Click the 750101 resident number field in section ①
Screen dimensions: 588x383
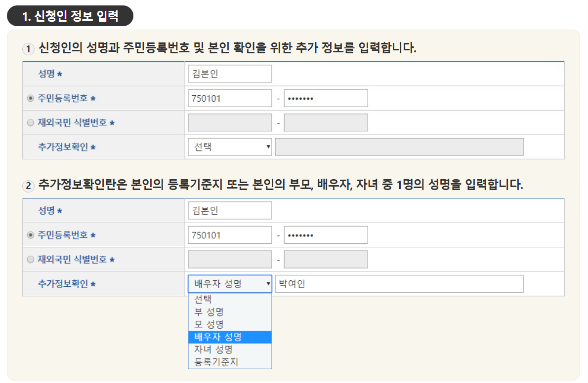click(x=229, y=98)
